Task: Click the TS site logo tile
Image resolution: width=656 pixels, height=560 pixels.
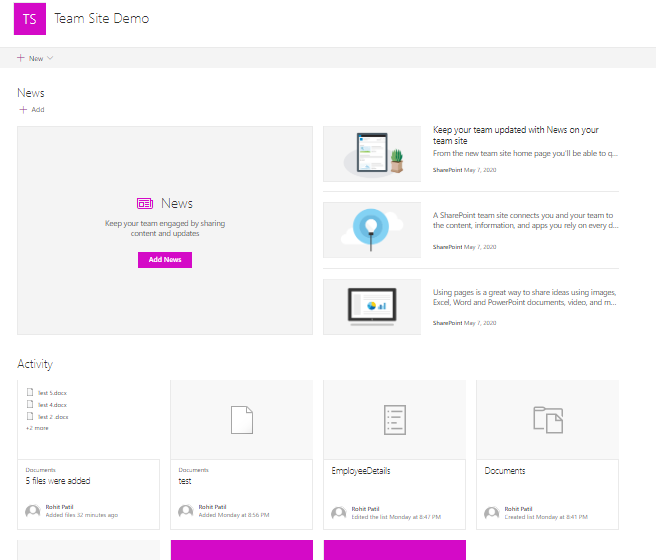Action: pyautogui.click(x=30, y=19)
